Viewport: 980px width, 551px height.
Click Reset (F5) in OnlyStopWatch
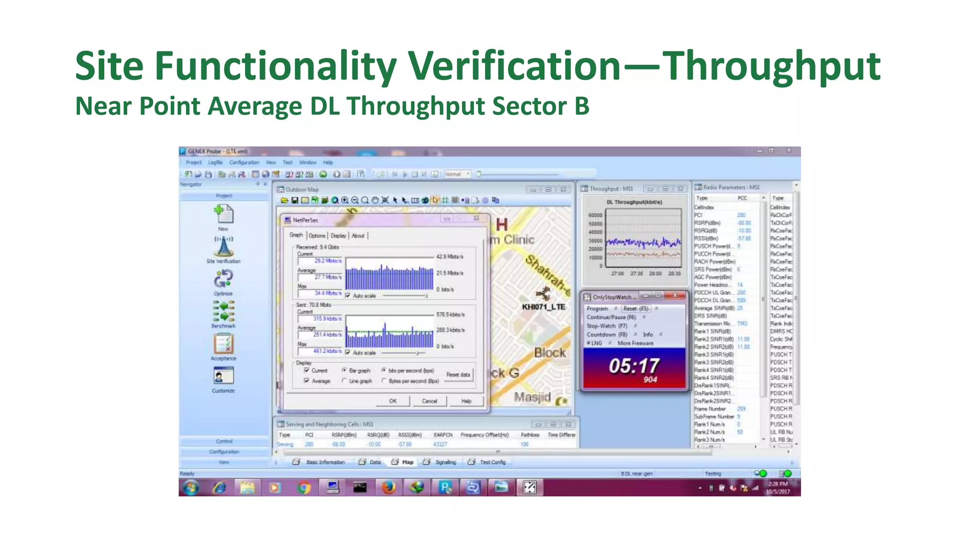click(636, 309)
